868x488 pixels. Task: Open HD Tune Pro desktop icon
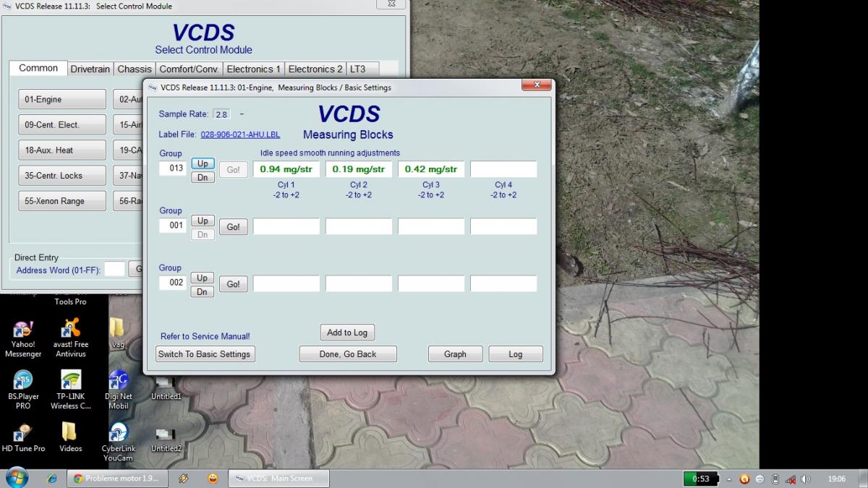pyautogui.click(x=23, y=432)
